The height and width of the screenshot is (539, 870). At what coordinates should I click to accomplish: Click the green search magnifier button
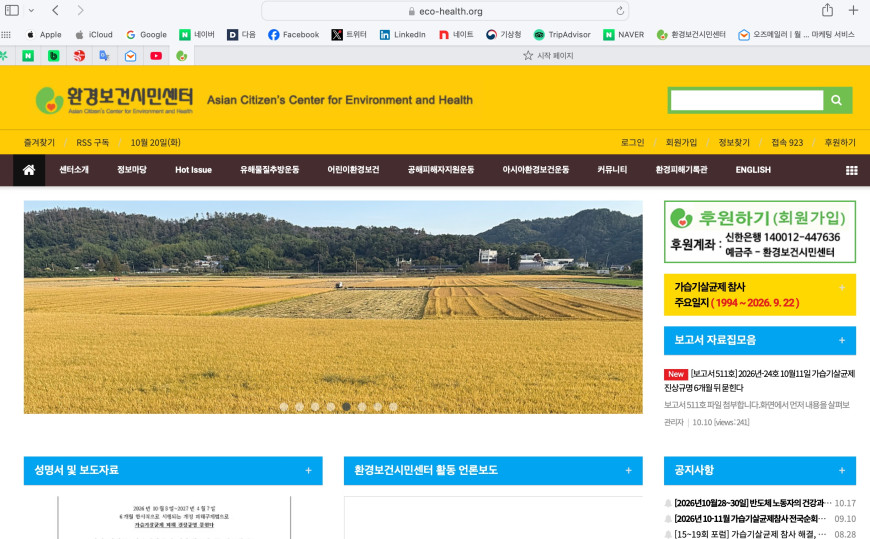[x=837, y=100]
